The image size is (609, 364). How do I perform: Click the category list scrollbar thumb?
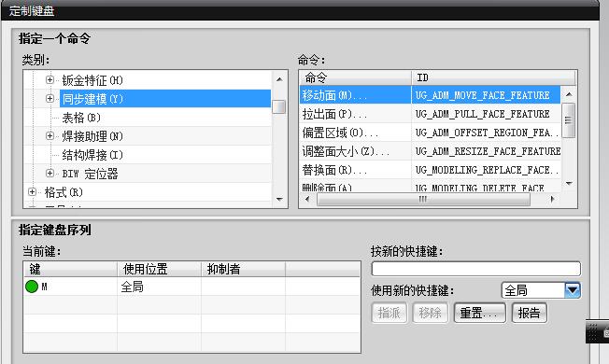click(279, 106)
